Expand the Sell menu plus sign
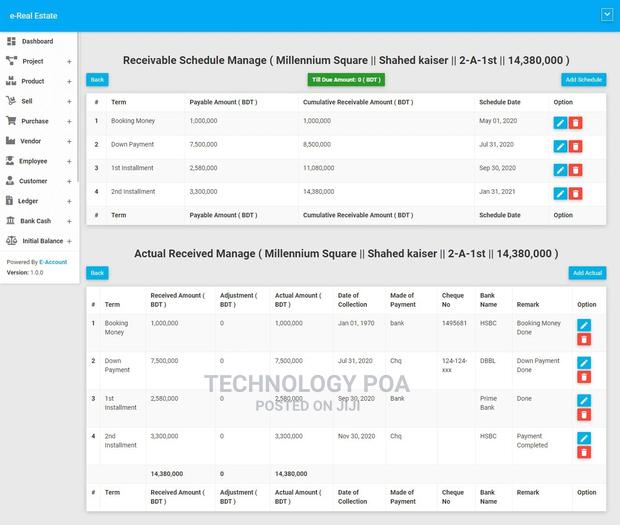 pos(69,101)
